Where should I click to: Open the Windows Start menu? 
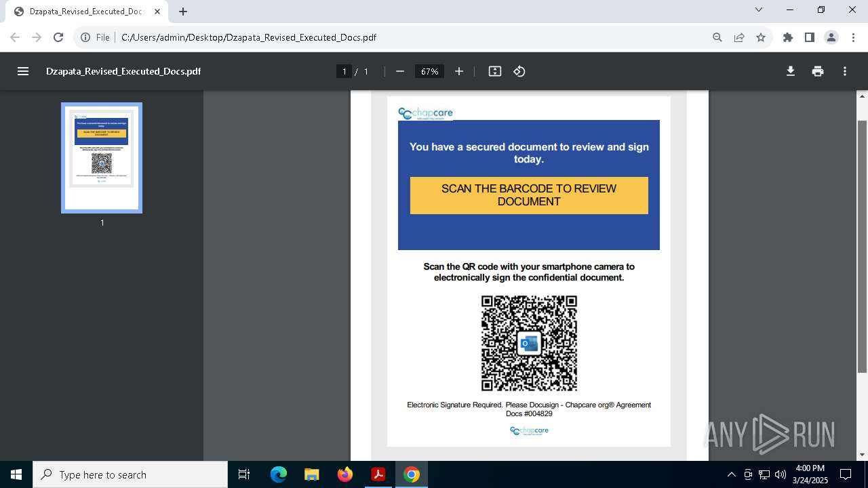(x=16, y=474)
